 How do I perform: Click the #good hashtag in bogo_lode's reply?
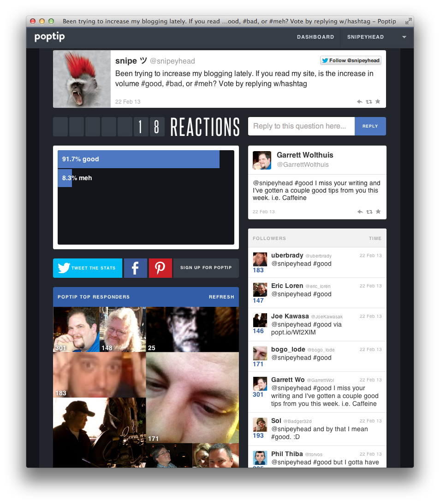coord(322,358)
